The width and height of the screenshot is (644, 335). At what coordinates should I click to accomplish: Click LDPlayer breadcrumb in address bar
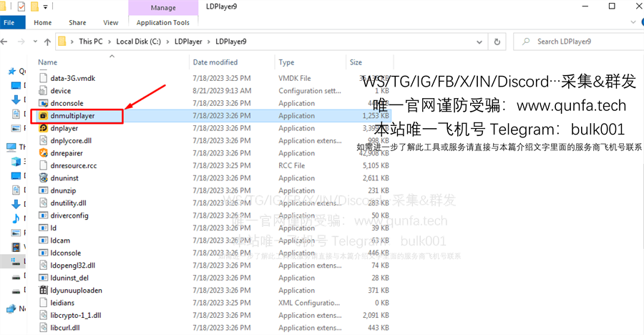188,42
